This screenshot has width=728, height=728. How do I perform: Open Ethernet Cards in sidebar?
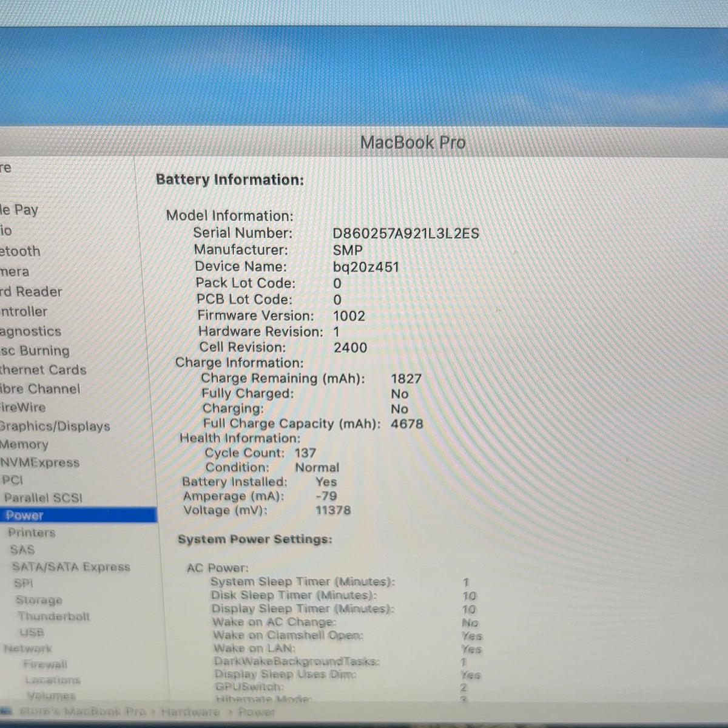[x=43, y=370]
